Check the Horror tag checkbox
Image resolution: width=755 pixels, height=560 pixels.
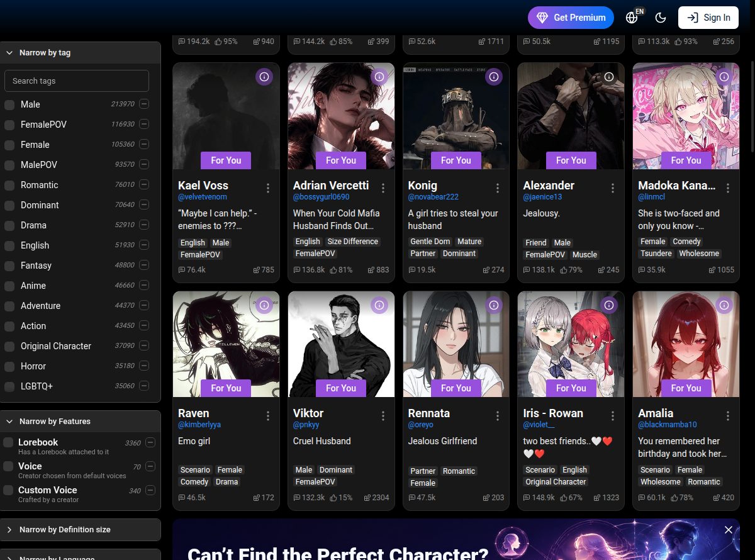click(9, 366)
